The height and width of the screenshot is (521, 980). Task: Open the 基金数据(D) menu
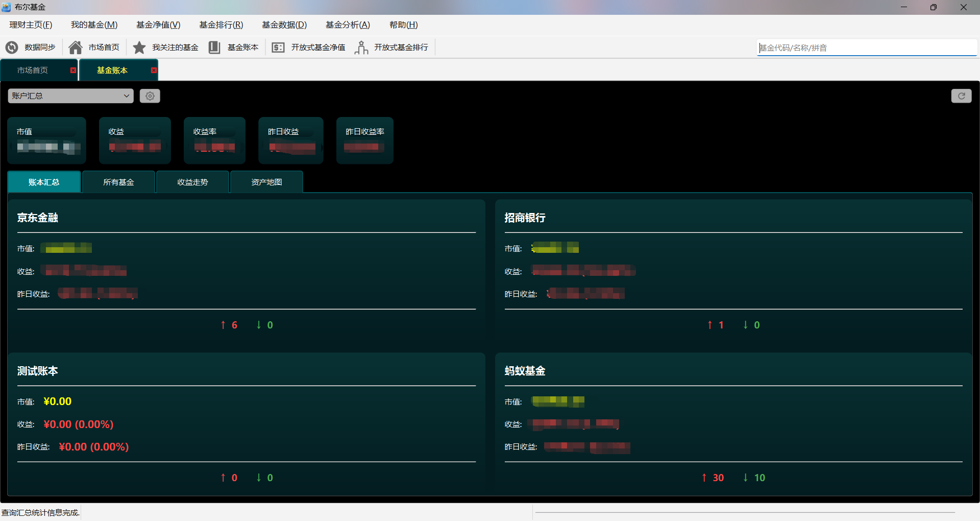[284, 25]
